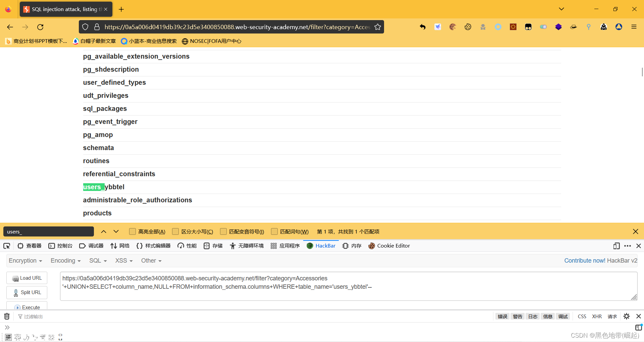
Task: Click the Split URL button
Action: 27,292
